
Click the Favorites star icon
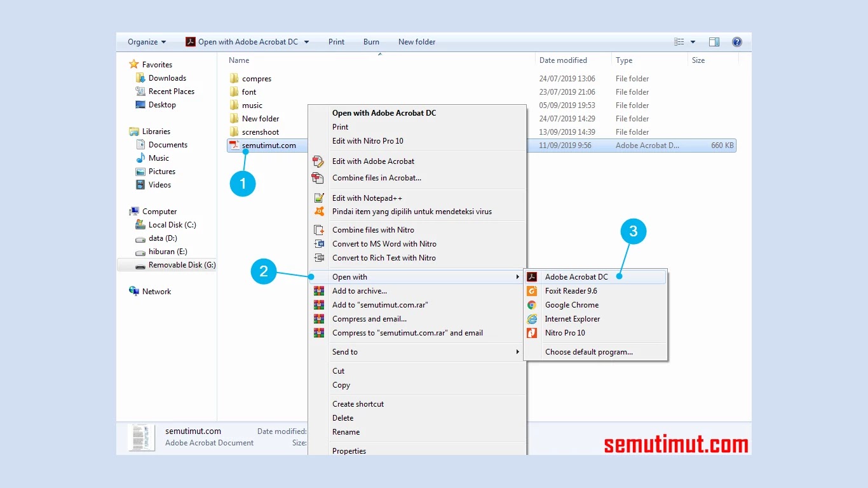coord(133,65)
